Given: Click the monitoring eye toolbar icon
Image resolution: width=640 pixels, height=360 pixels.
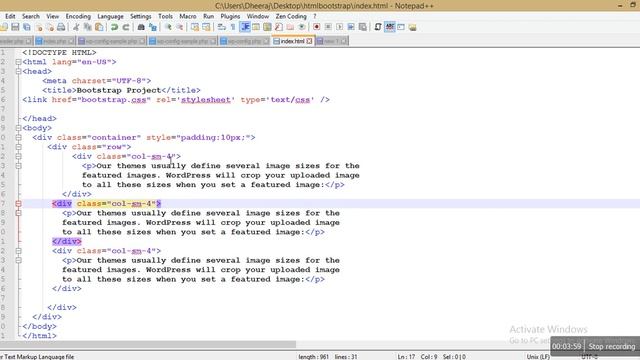Looking at the screenshot, I should pos(302,27).
